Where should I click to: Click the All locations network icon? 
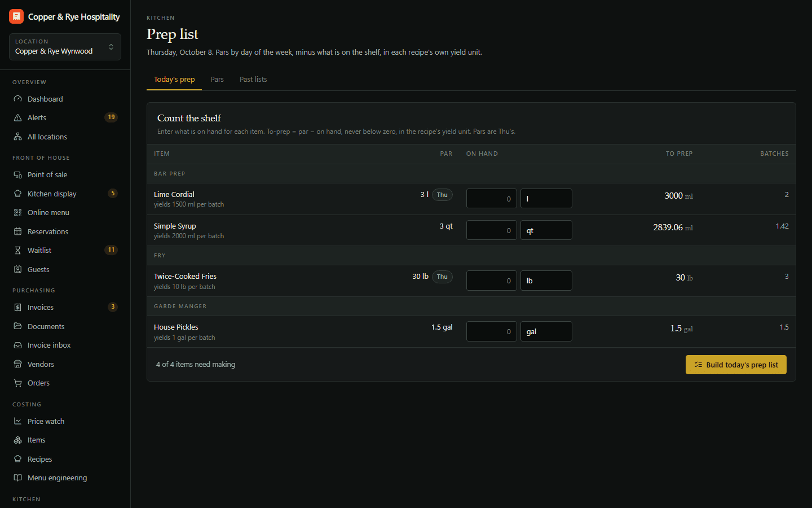coord(17,137)
